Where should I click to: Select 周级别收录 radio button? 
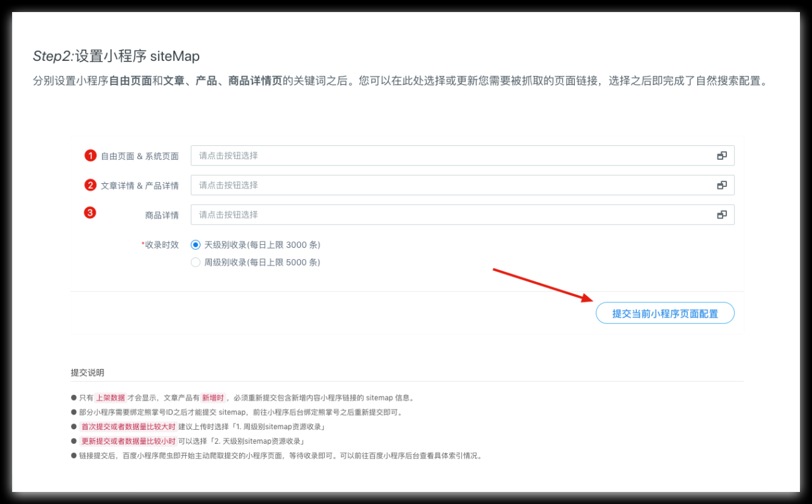pyautogui.click(x=196, y=262)
